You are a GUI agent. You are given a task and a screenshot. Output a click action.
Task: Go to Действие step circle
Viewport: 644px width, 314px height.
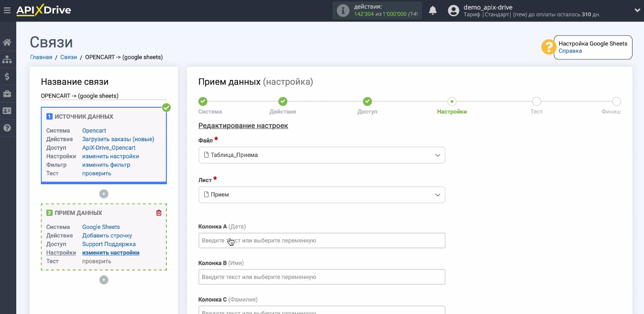click(x=283, y=101)
